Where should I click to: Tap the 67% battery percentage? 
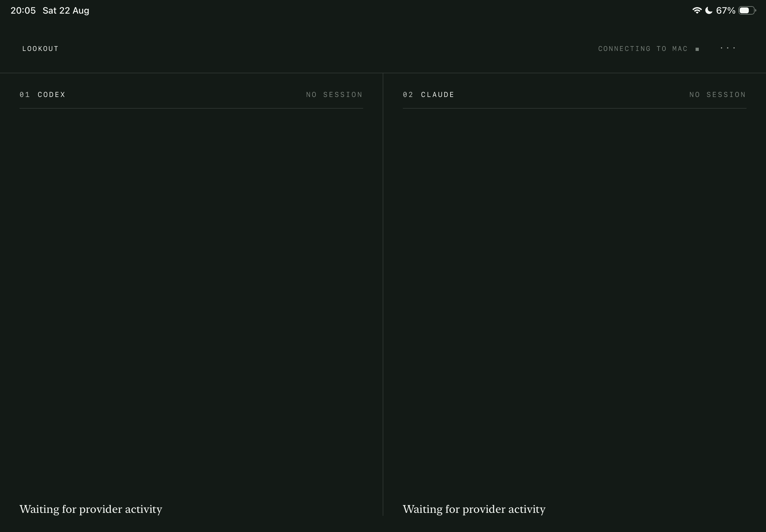point(725,11)
